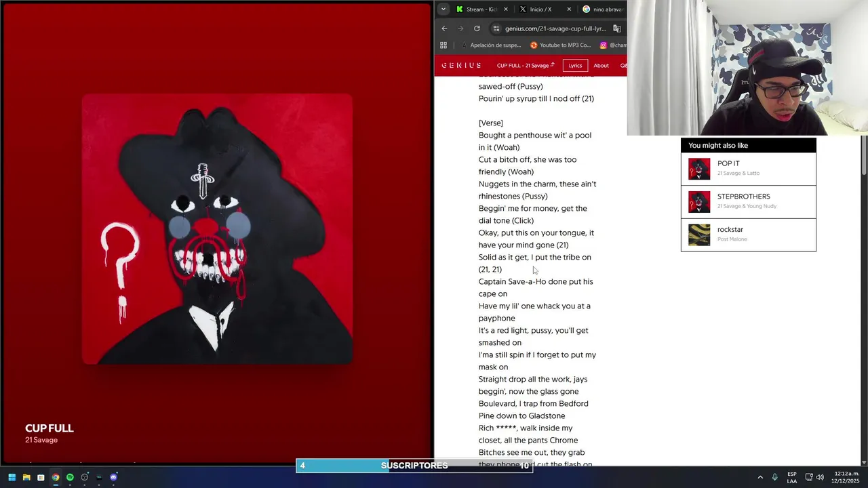Open the Windows Start menu
Image resolution: width=868 pixels, height=488 pixels.
(12, 477)
